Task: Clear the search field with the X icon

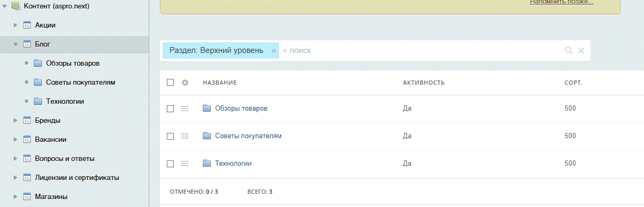Action: [x=581, y=50]
